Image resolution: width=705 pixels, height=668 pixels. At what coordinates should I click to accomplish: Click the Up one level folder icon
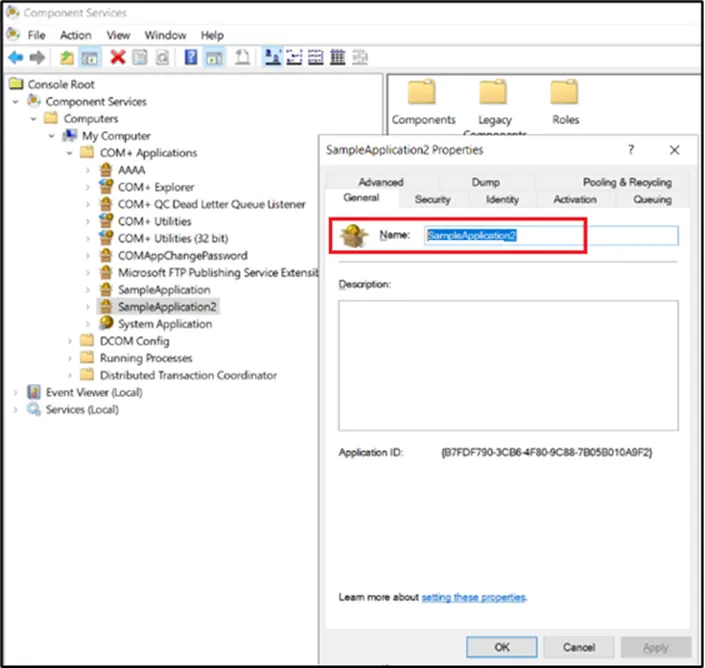(67, 57)
